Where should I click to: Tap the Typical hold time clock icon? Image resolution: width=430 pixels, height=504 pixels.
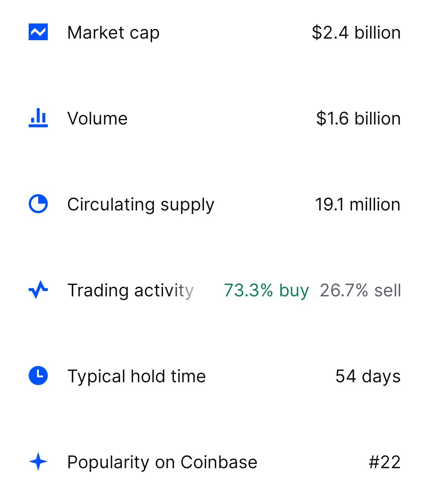[38, 376]
